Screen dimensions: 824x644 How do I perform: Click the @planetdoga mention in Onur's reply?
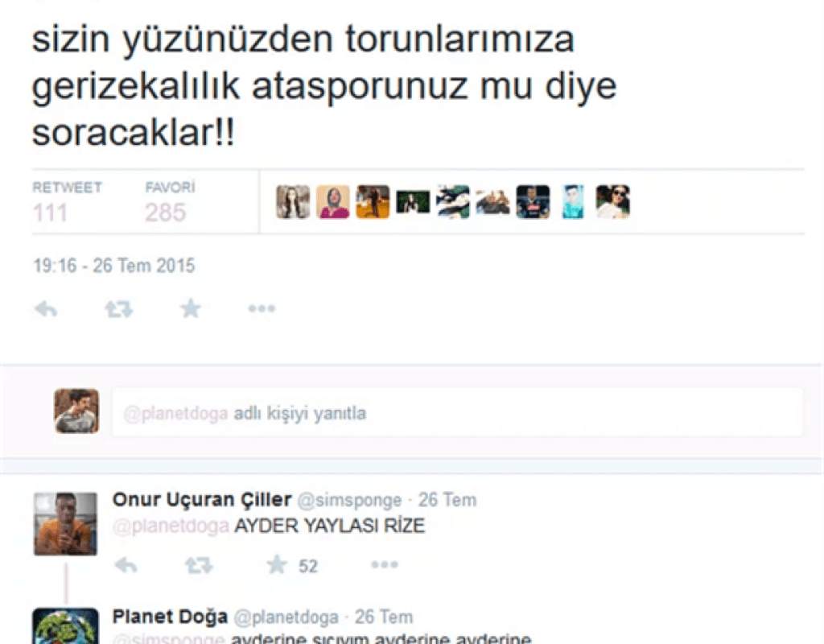pos(171,526)
